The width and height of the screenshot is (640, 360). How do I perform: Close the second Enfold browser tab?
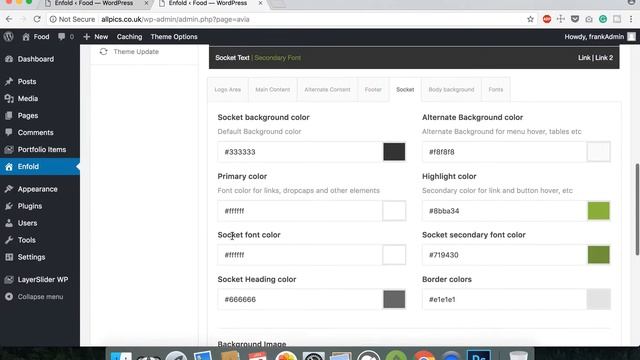[261, 3]
